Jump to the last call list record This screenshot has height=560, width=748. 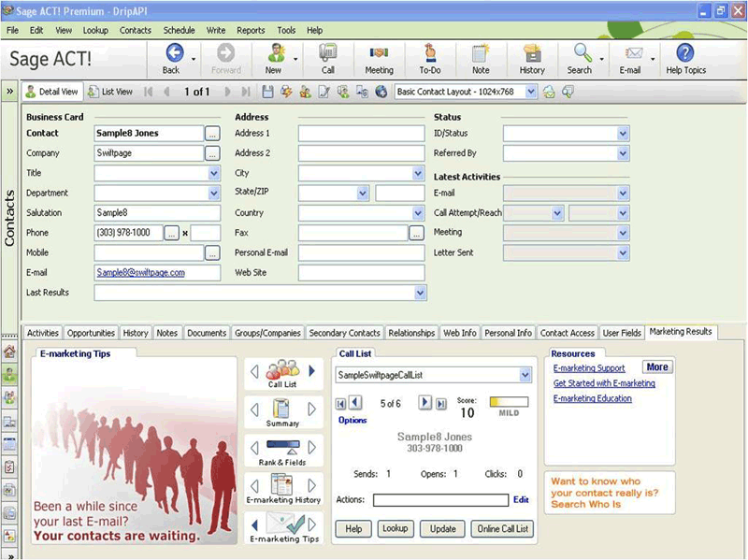pos(441,404)
